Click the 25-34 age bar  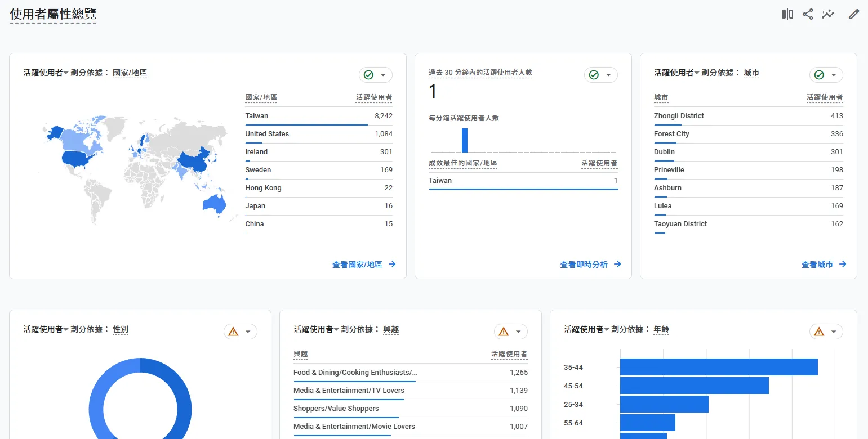664,404
